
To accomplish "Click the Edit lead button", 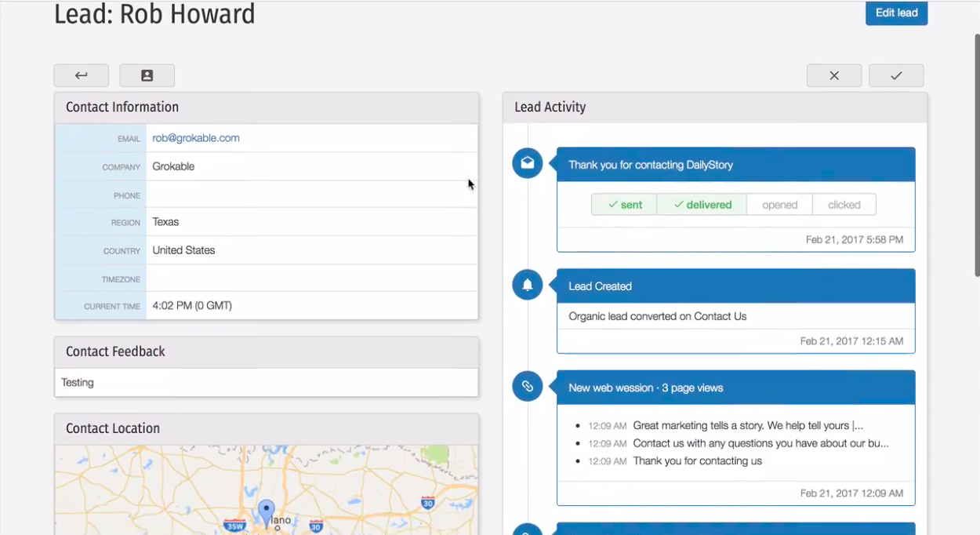I will point(896,13).
